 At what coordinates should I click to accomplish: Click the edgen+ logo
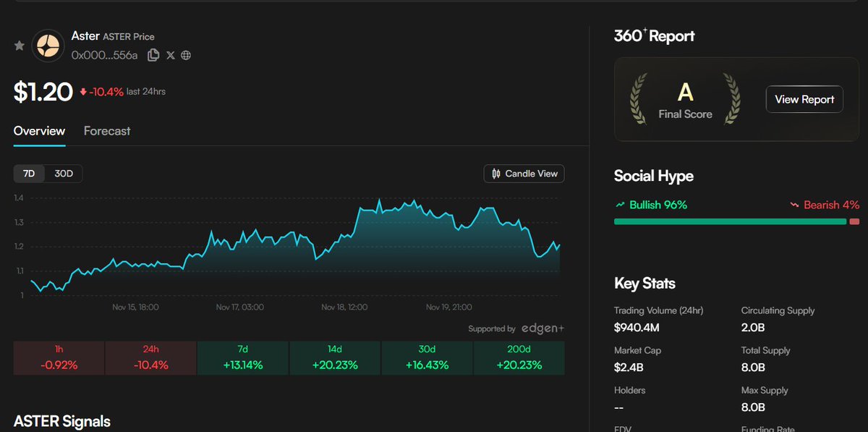pyautogui.click(x=542, y=328)
